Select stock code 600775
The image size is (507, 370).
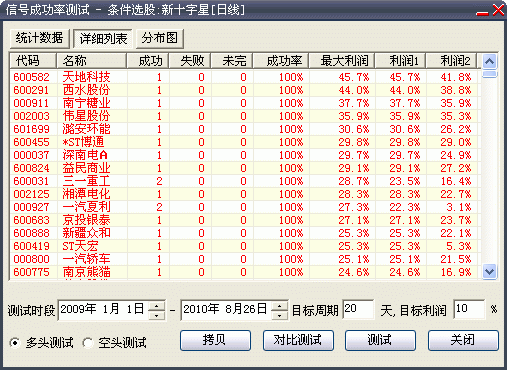(31, 272)
